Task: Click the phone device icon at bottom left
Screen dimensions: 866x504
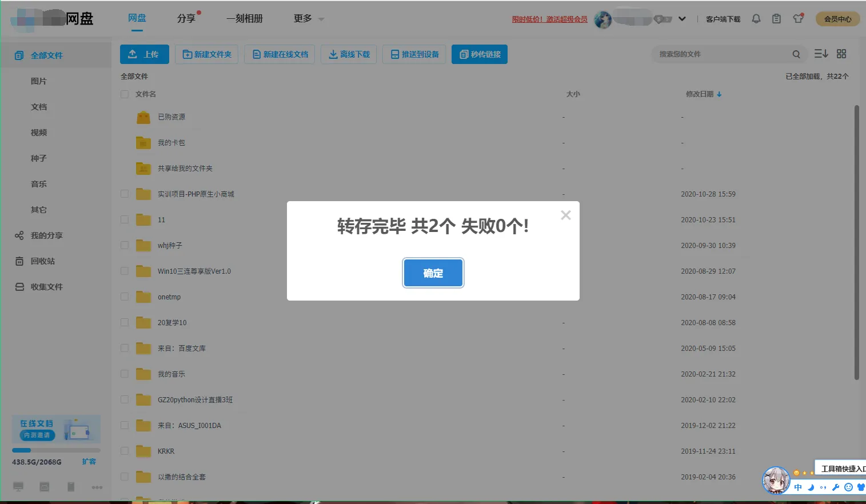Action: click(70, 486)
